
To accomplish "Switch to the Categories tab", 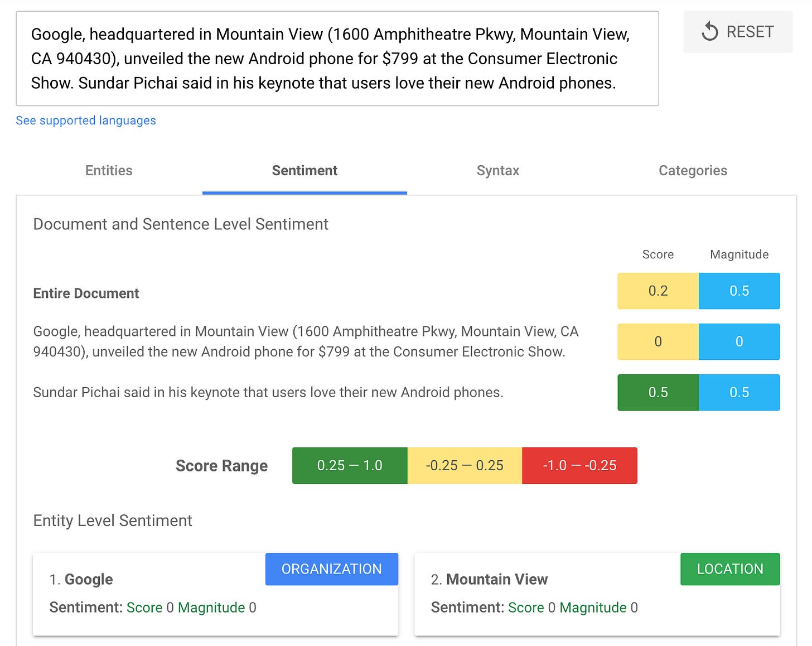I will point(693,171).
